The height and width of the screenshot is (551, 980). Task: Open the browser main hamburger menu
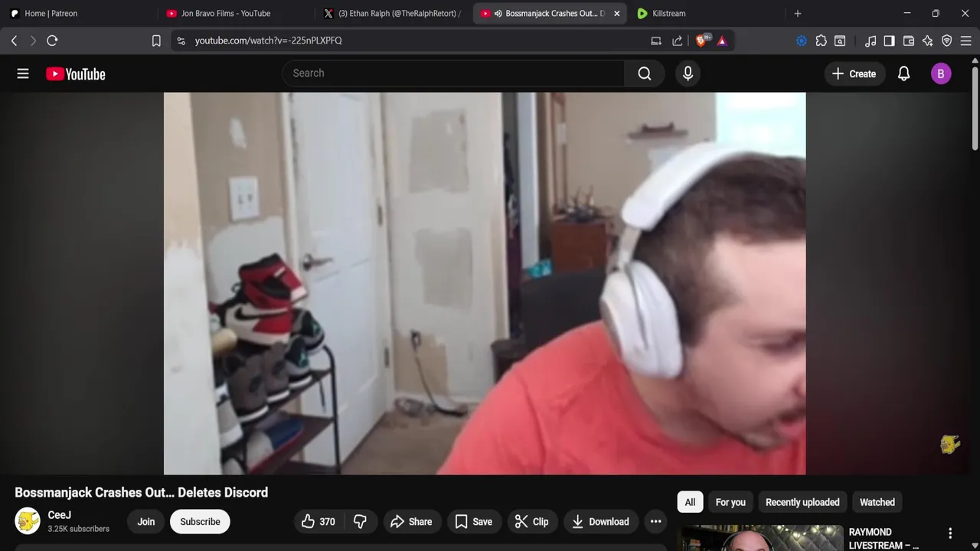[966, 41]
